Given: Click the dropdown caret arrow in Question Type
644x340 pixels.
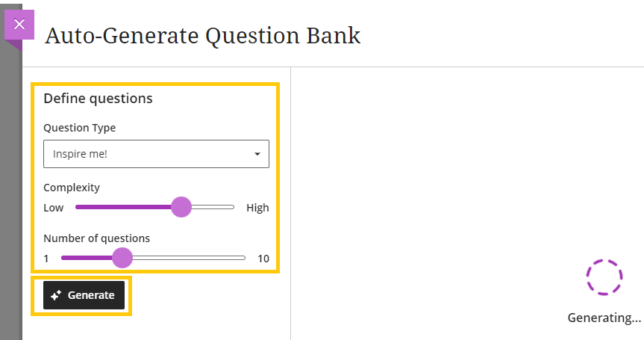Looking at the screenshot, I should 257,154.
